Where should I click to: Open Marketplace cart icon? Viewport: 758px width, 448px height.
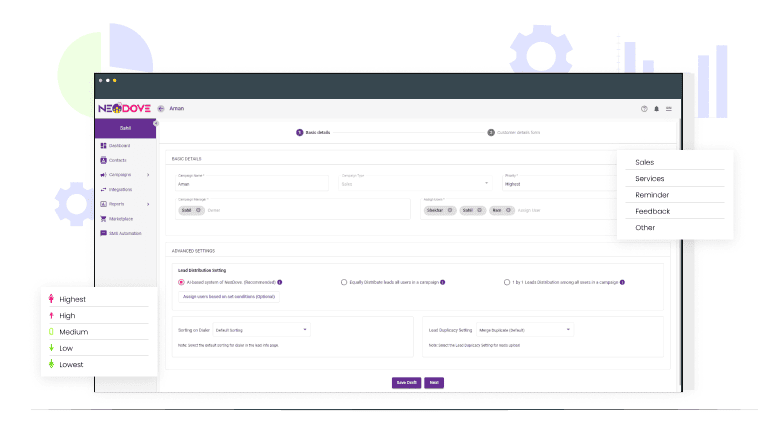(103, 218)
